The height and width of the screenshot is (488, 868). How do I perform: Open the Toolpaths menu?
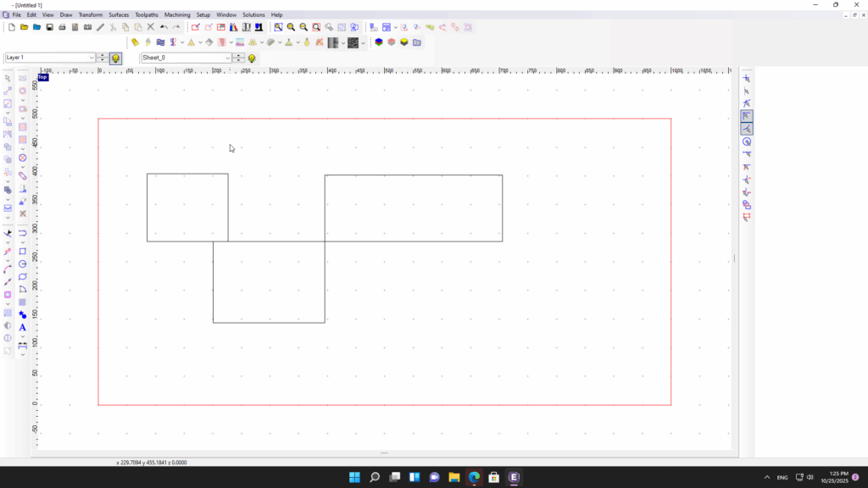pos(146,15)
